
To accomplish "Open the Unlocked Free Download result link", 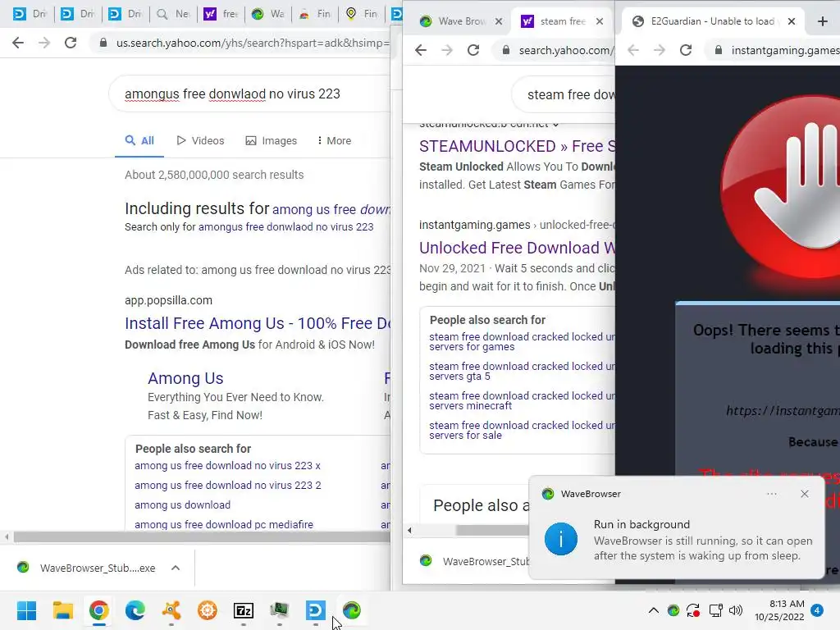I will point(517,248).
